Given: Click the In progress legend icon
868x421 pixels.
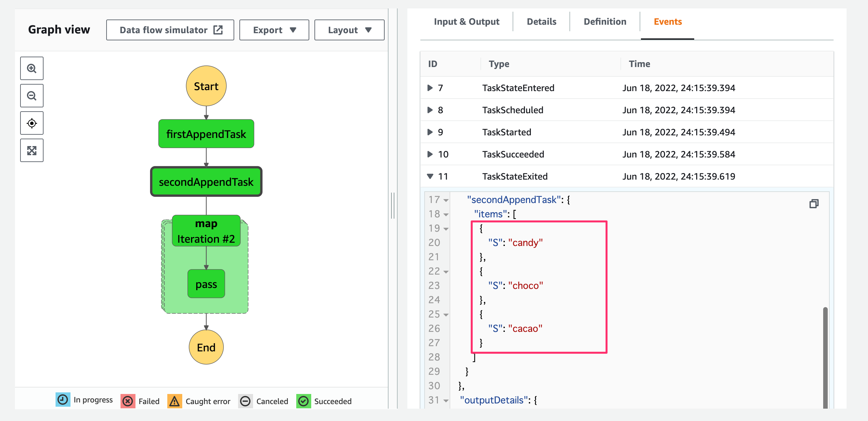Looking at the screenshot, I should 63,400.
